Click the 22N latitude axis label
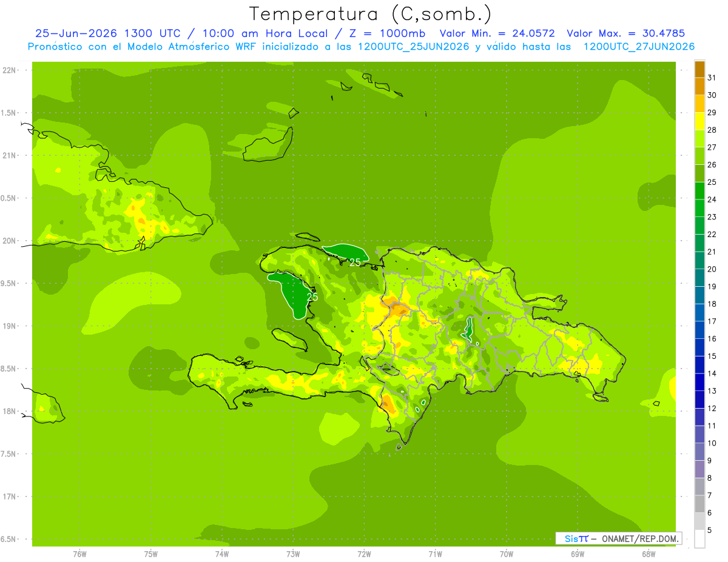 coord(9,70)
